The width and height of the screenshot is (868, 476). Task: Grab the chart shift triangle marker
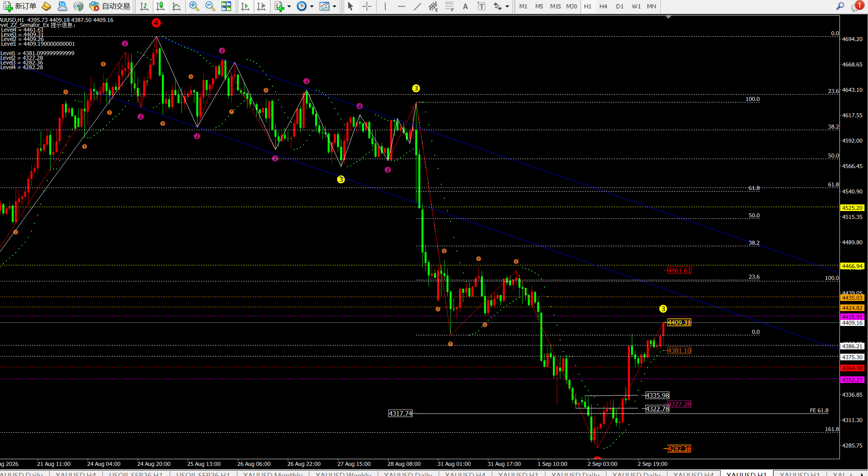pyautogui.click(x=668, y=17)
